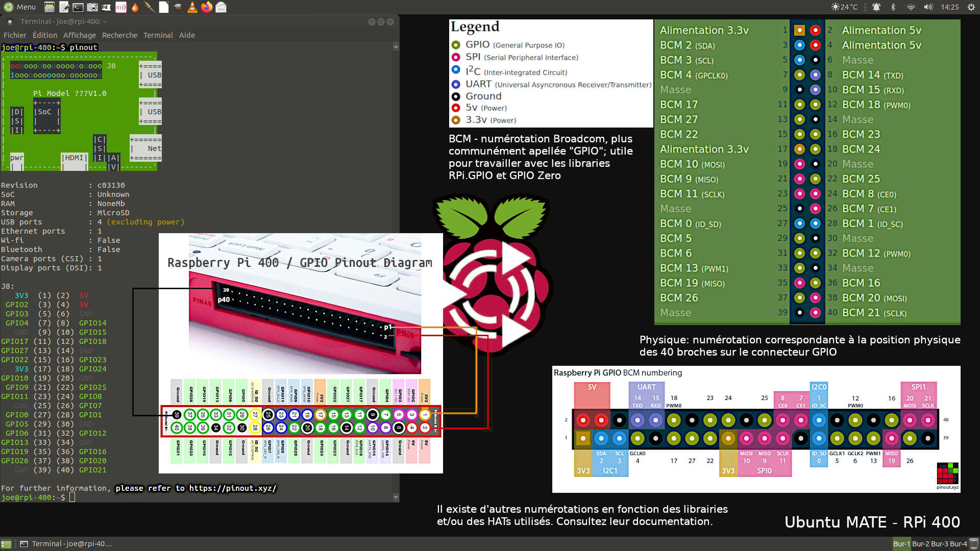
Task: Open the Ubuntu MATE Menu
Action: tap(19, 7)
